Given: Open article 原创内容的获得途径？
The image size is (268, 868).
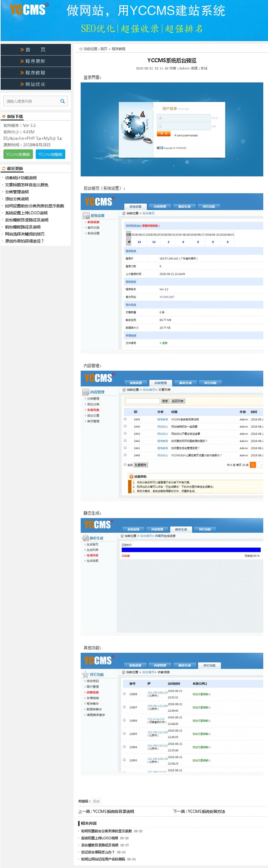Looking at the screenshot, I should pyautogui.click(x=24, y=241).
